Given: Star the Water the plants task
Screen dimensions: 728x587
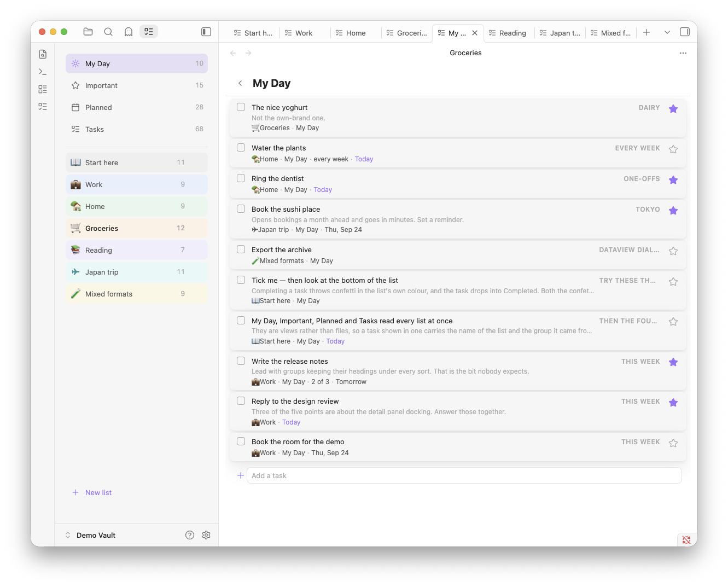Looking at the screenshot, I should click(673, 149).
